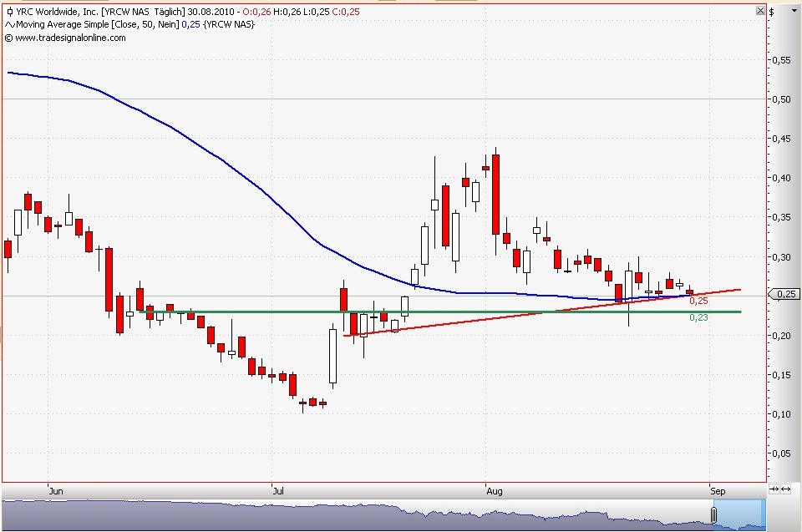Click the pin icon before the chart title

pyautogui.click(x=9, y=12)
